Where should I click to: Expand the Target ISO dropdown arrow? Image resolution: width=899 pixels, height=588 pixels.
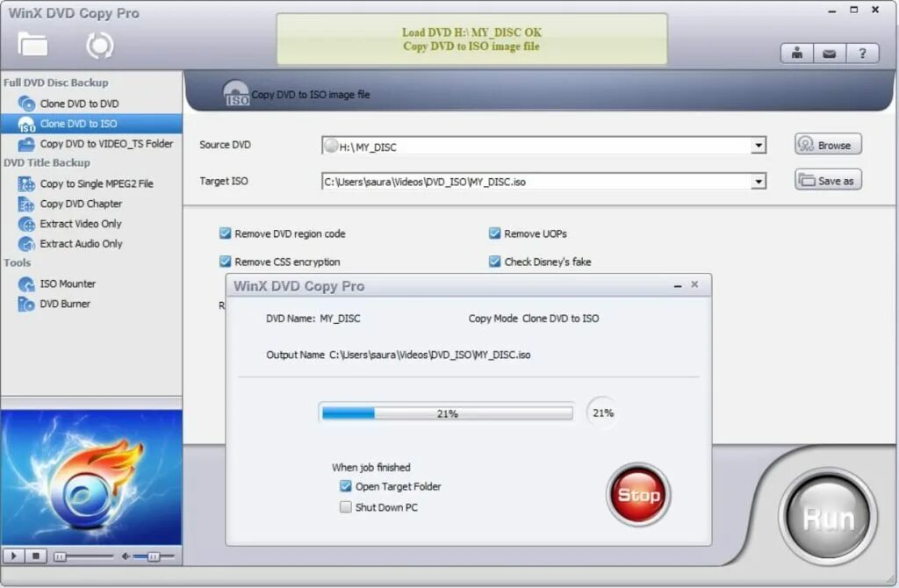(x=758, y=182)
